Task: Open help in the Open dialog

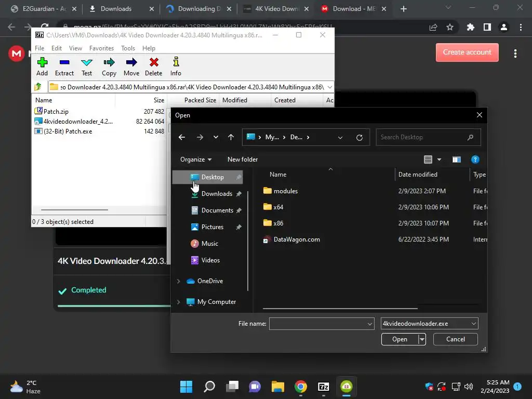Action: (x=475, y=159)
